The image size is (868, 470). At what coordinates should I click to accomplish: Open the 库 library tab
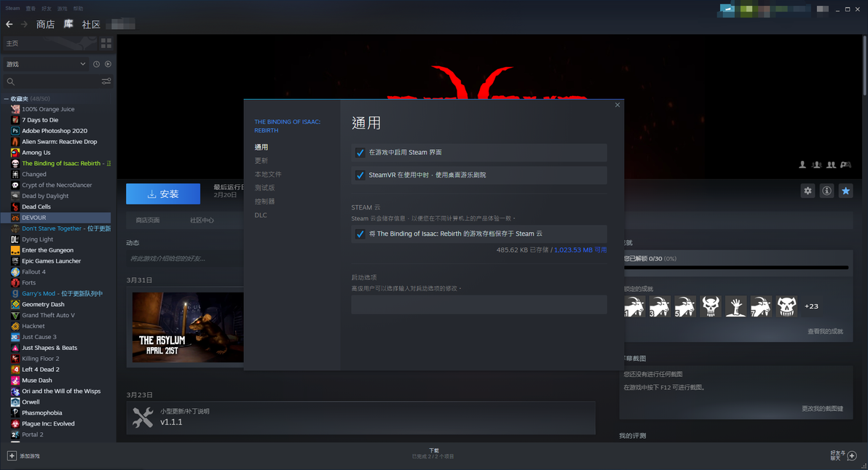pyautogui.click(x=68, y=24)
